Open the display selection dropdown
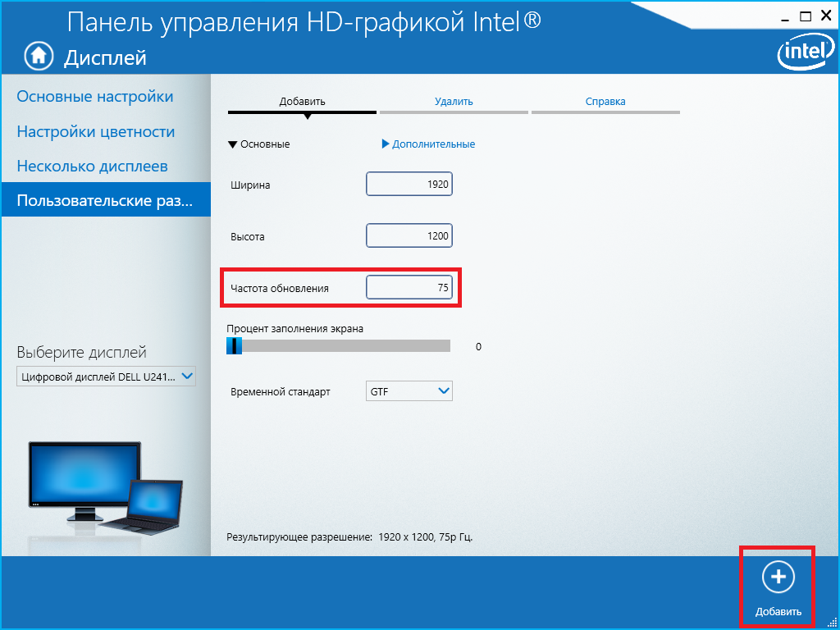 click(x=106, y=377)
